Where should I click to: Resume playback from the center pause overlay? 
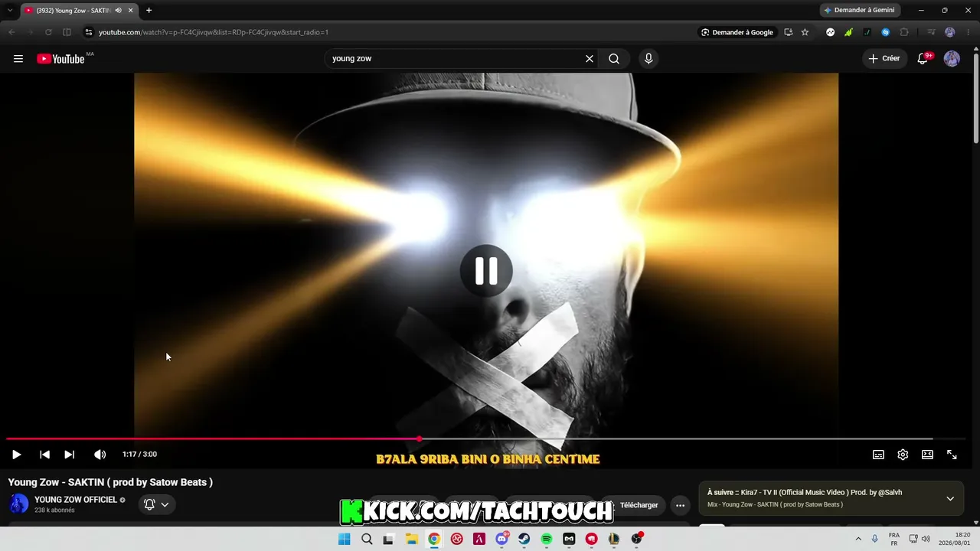click(486, 270)
